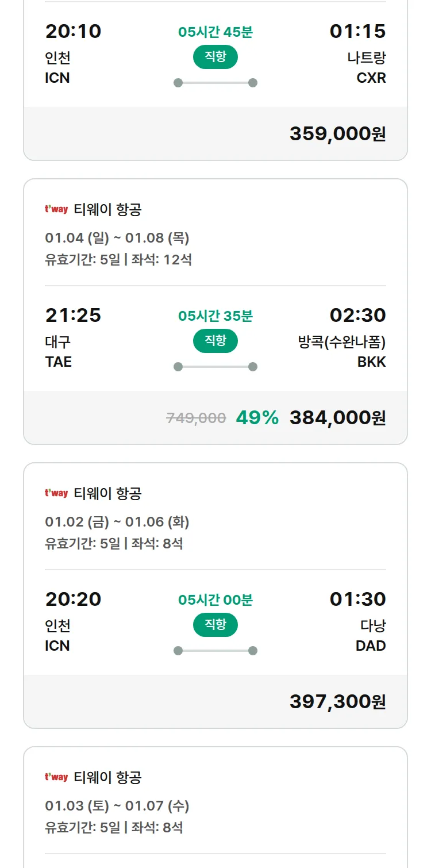431x868 pixels.
Task: Click the 49% discount label
Action: point(257,418)
